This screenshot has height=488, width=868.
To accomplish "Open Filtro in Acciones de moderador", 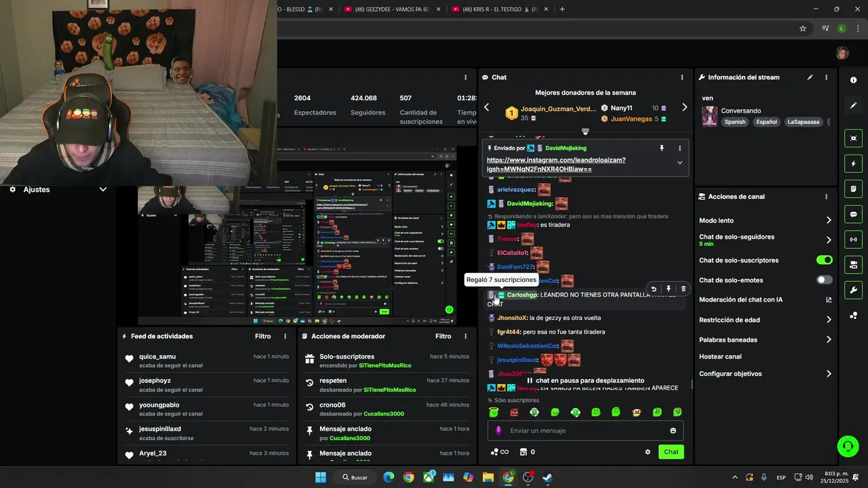I will tap(443, 336).
